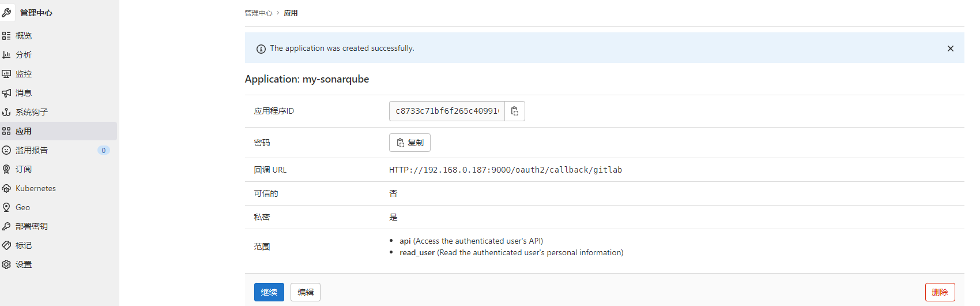This screenshot has height=306, width=980.
Task: Click the 设置 gear icon in sidebar
Action: pyautogui.click(x=6, y=264)
